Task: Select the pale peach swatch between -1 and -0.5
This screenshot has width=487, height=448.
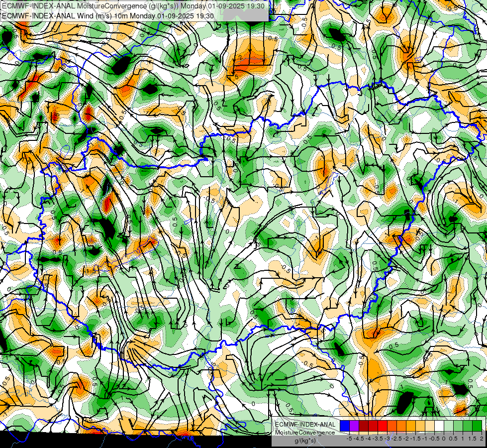Action: coord(429,426)
